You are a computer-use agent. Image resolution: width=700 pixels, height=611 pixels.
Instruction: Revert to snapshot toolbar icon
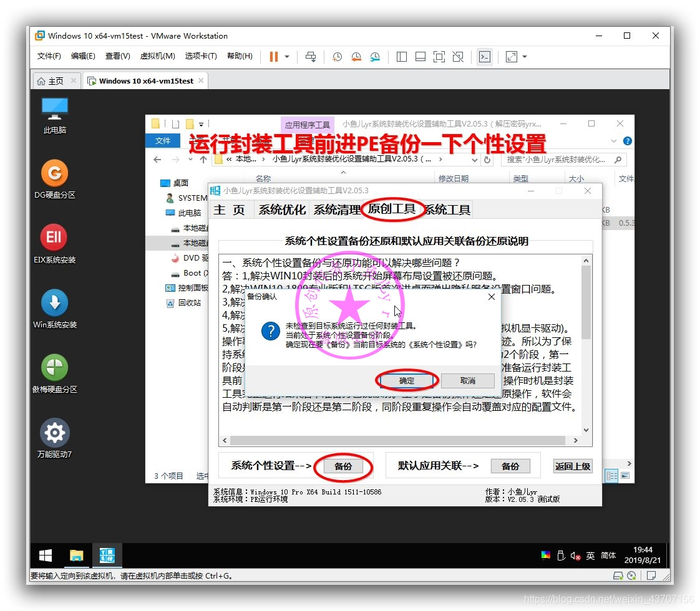tap(356, 57)
